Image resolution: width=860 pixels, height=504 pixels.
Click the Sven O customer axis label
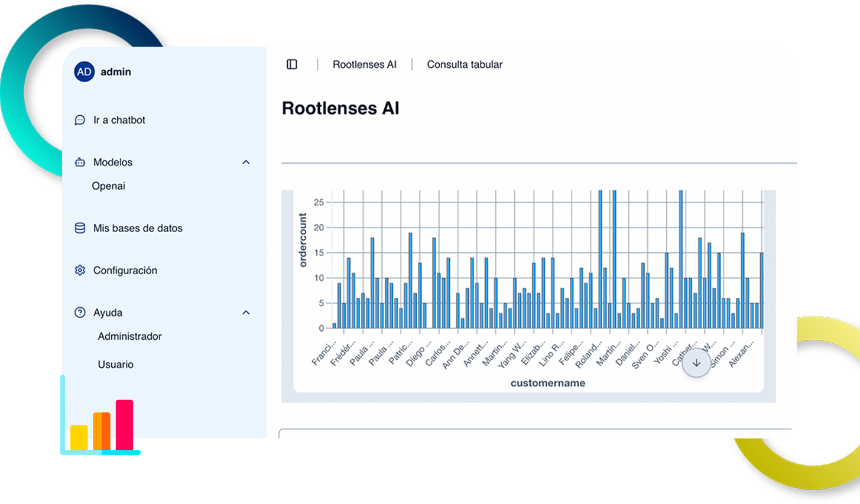[x=645, y=354]
